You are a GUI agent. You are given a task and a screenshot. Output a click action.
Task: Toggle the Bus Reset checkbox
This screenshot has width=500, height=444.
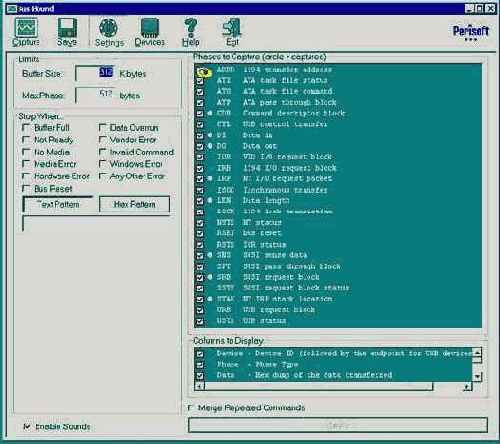[26, 189]
